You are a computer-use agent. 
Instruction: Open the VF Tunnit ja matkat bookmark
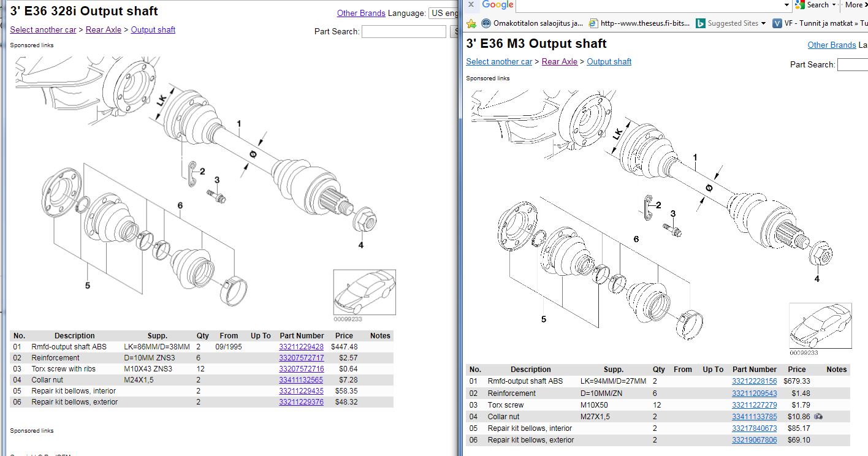coord(819,23)
